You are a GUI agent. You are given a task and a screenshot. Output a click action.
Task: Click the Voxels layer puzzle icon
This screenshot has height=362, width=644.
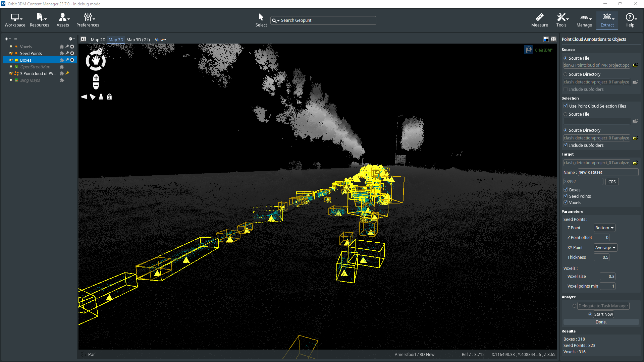(x=62, y=47)
